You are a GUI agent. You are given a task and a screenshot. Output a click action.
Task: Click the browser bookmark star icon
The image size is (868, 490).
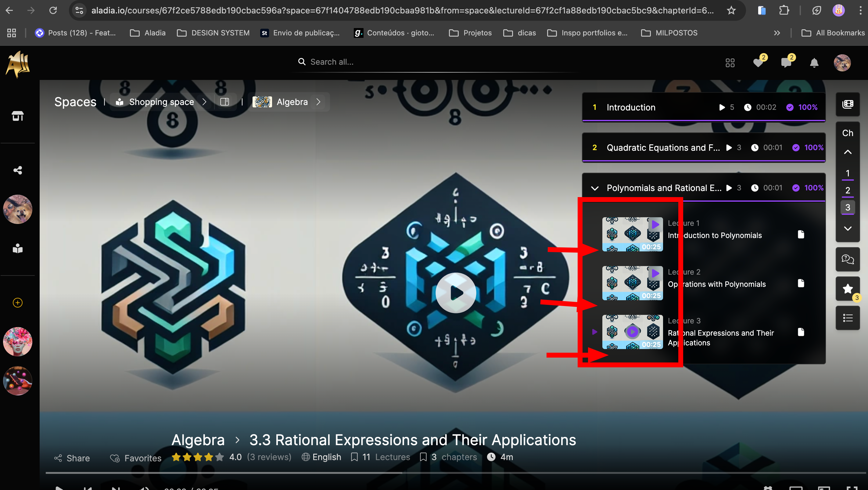(x=731, y=10)
